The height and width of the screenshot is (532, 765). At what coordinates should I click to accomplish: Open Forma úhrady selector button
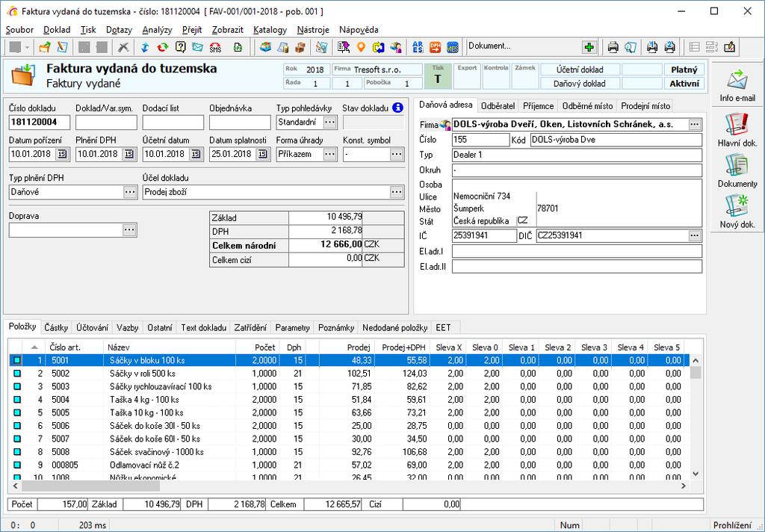click(x=330, y=154)
